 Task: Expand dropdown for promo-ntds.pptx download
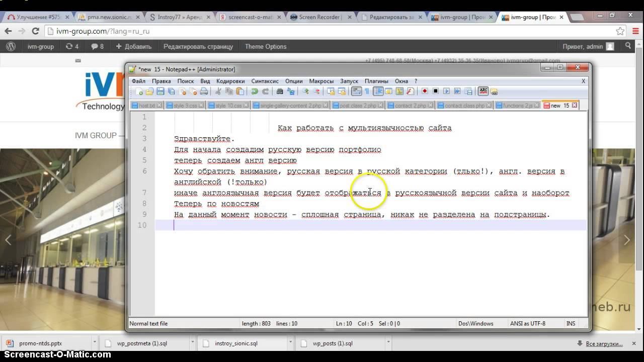tap(94, 343)
